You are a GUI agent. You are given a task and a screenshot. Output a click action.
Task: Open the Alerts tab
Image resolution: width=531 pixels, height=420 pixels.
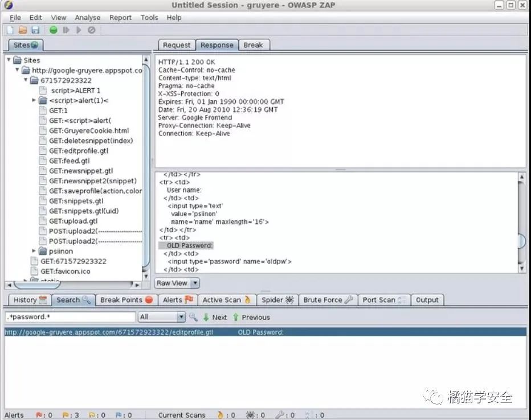pos(178,300)
